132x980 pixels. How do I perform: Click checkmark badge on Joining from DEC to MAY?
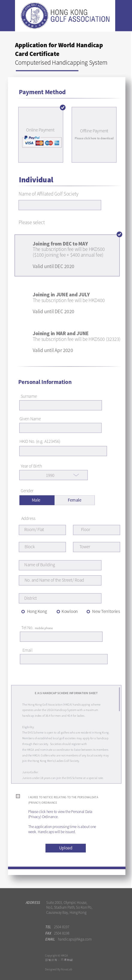(119, 234)
